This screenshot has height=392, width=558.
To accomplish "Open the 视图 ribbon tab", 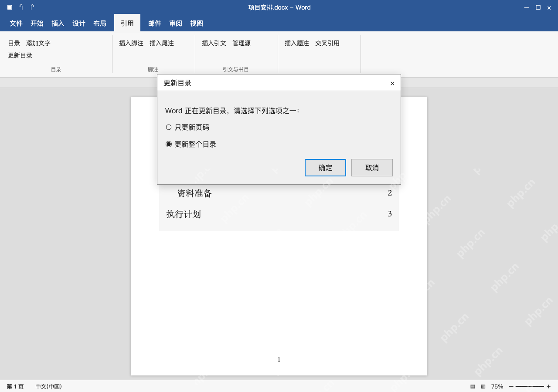I will (x=197, y=23).
